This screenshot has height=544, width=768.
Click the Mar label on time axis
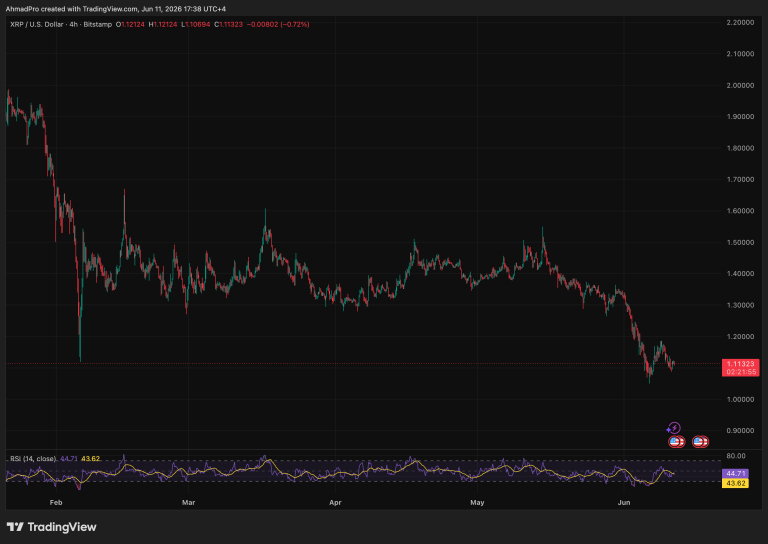click(189, 502)
